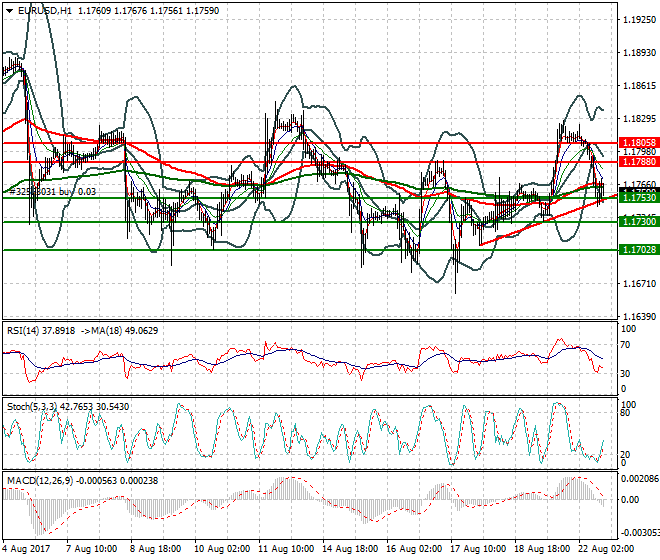Click the 30 level on RSI scale

point(625,374)
